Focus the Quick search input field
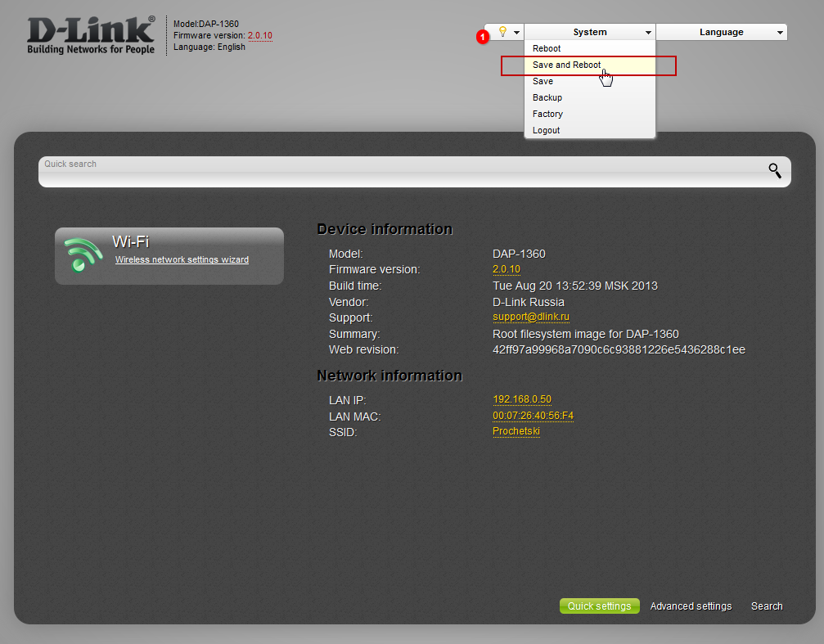This screenshot has width=824, height=644. pyautogui.click(x=401, y=173)
